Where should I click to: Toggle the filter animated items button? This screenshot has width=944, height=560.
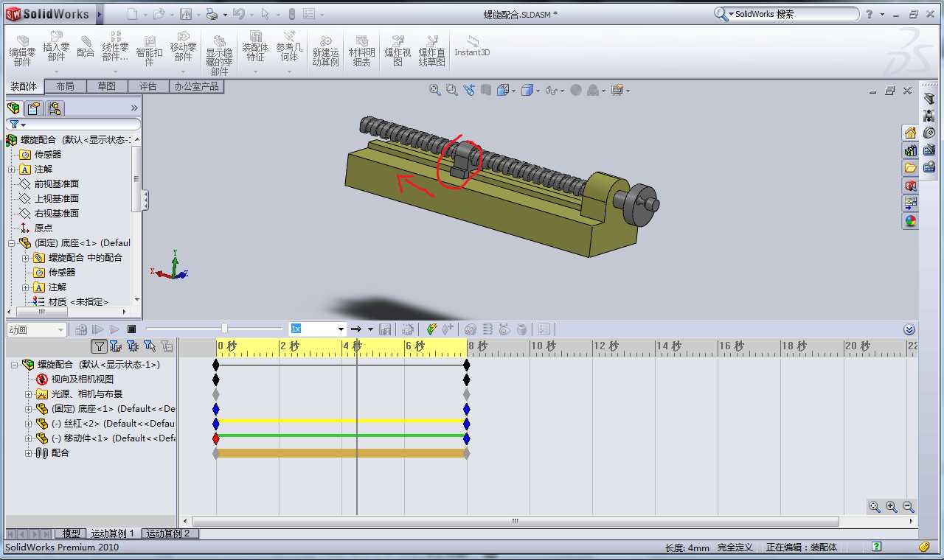pyautogui.click(x=115, y=346)
